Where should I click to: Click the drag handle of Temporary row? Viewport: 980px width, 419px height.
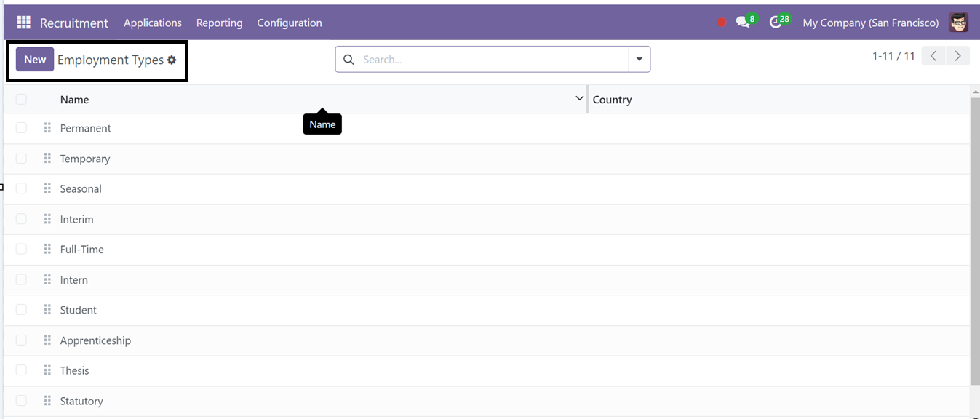click(x=47, y=159)
